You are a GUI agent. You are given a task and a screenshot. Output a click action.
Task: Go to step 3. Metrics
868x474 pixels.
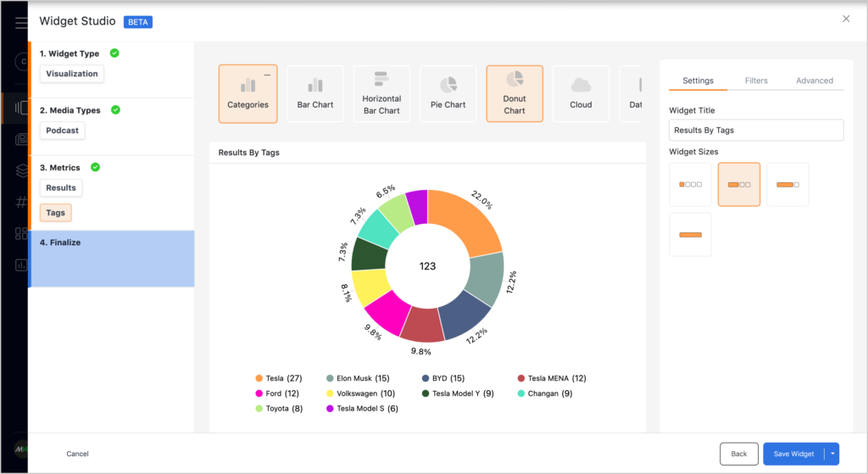pyautogui.click(x=60, y=167)
